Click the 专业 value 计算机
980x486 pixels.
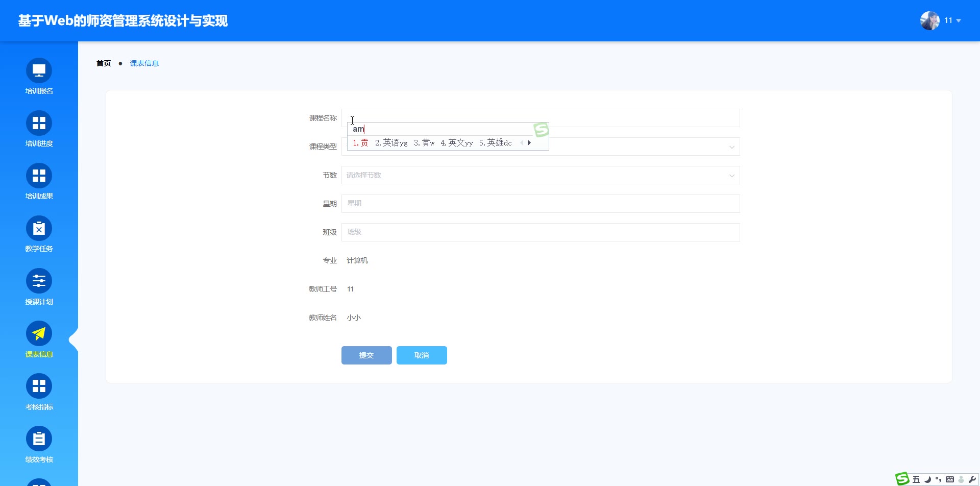(x=357, y=261)
